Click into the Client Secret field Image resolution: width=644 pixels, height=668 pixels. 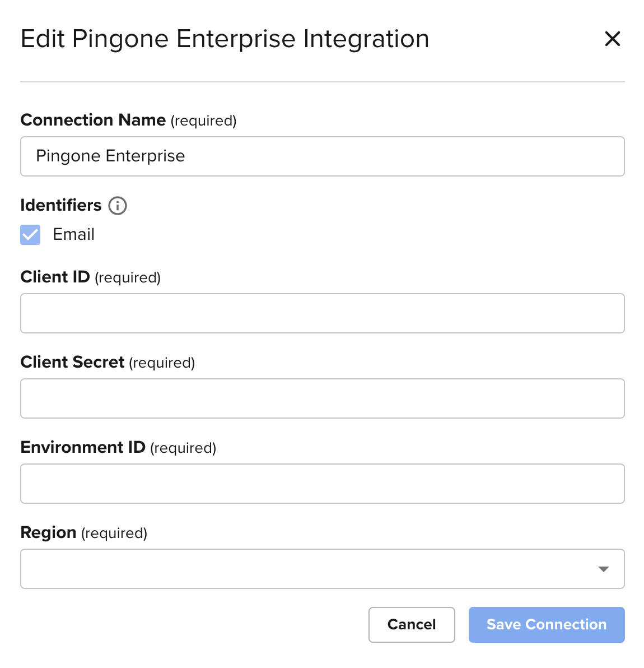322,398
